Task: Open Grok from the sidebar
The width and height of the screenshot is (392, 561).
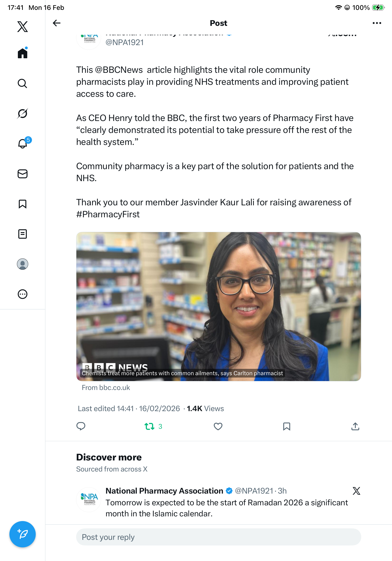Action: pos(23,113)
